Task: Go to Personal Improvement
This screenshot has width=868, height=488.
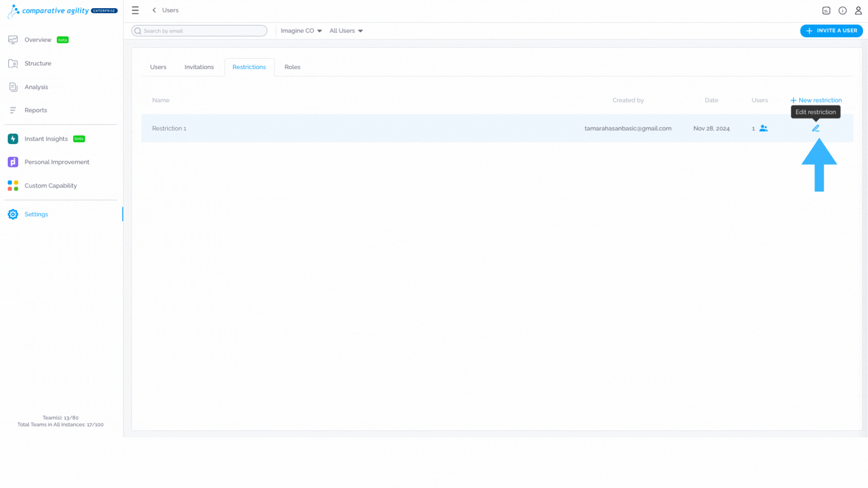Action: tap(57, 162)
